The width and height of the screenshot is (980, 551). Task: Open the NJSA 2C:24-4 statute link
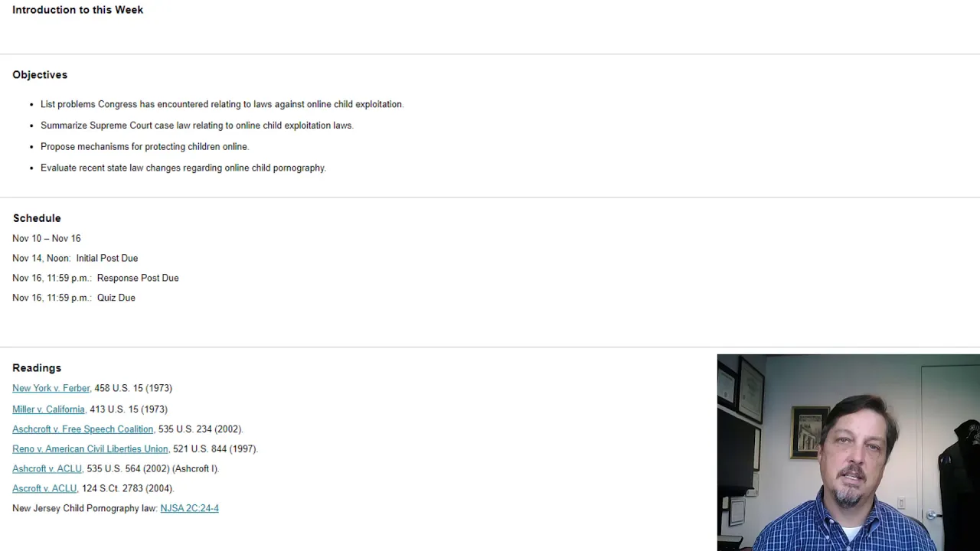pyautogui.click(x=190, y=508)
